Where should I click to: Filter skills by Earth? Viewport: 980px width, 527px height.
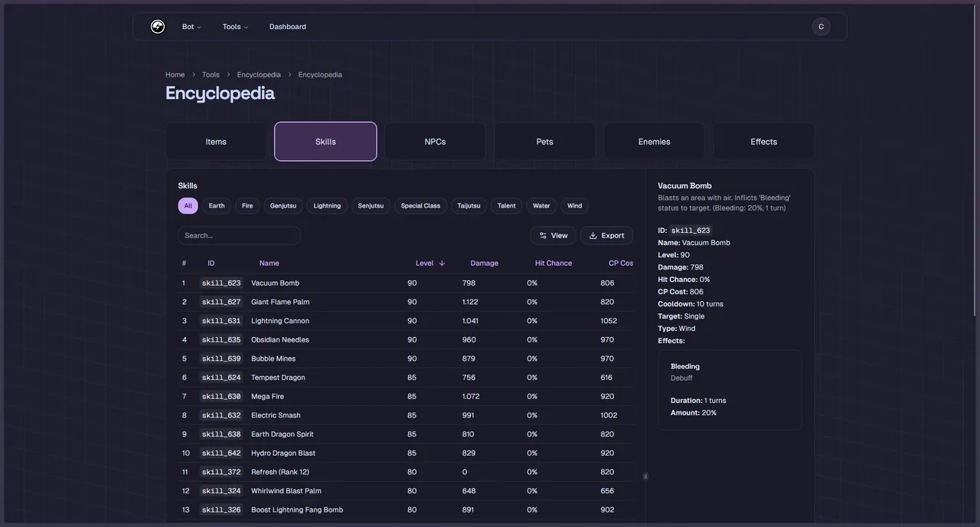pos(217,206)
